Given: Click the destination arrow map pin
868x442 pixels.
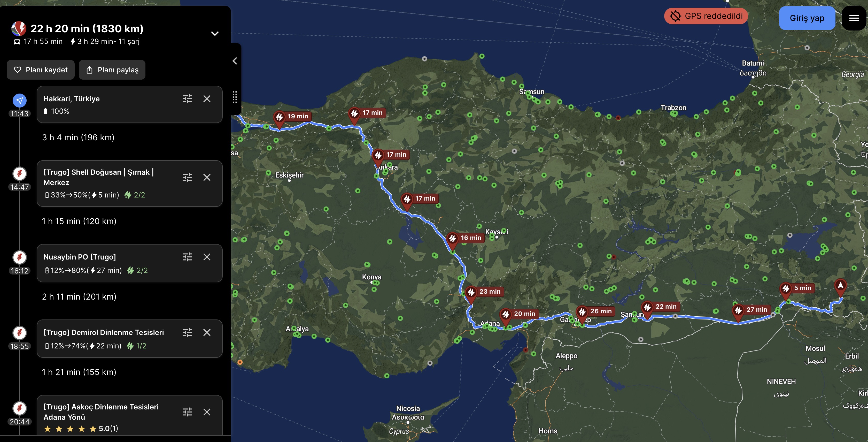Looking at the screenshot, I should tap(840, 287).
